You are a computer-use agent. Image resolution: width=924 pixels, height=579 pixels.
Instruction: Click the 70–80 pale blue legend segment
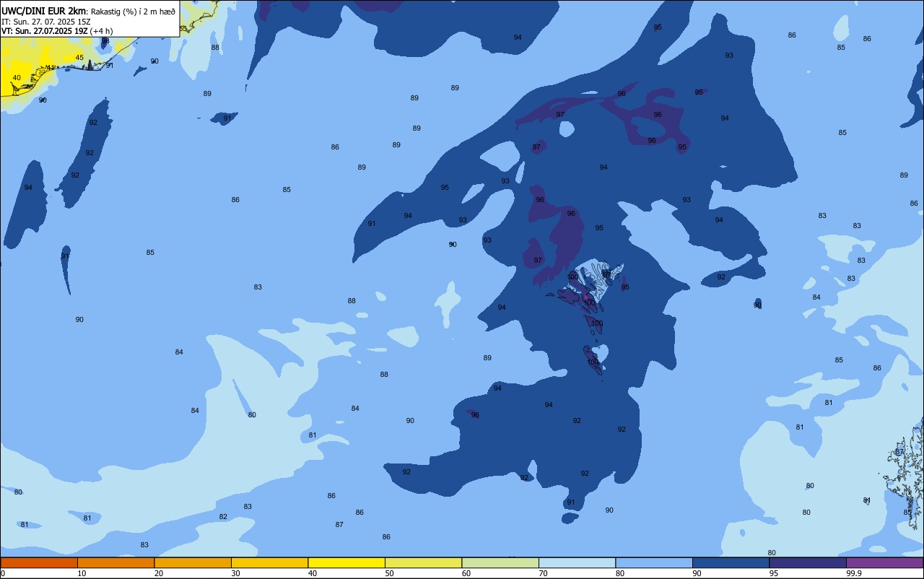coord(577,562)
